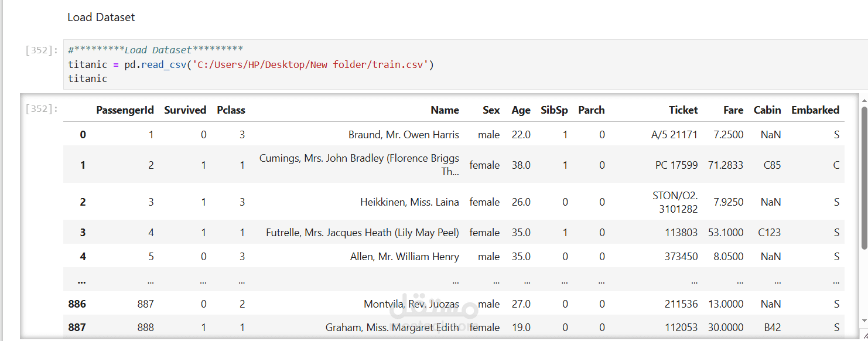Click the ticket value PC 17599
868x341 pixels.
tap(676, 165)
